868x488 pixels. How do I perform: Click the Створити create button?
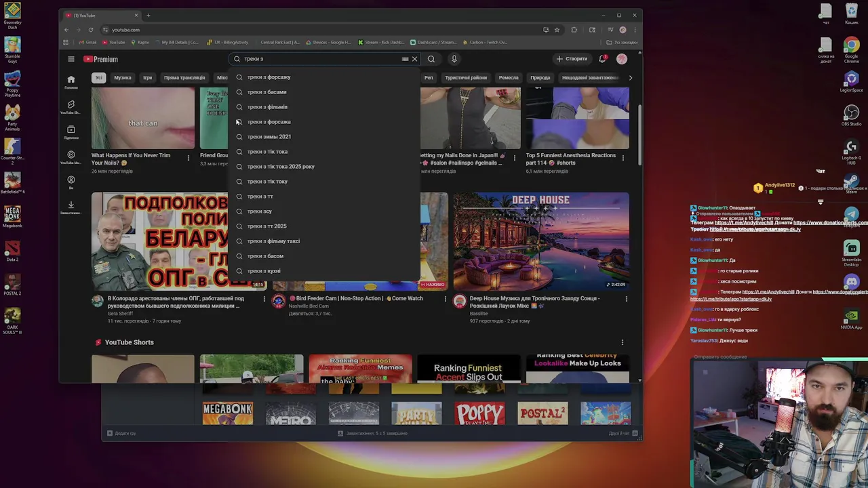(x=572, y=59)
